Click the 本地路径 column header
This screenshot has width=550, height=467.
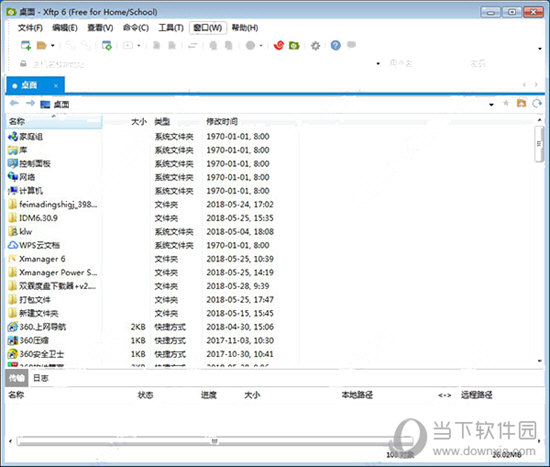coord(357,395)
